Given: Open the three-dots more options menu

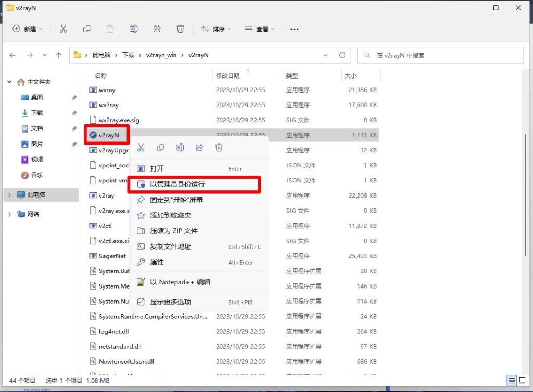Looking at the screenshot, I should point(295,29).
